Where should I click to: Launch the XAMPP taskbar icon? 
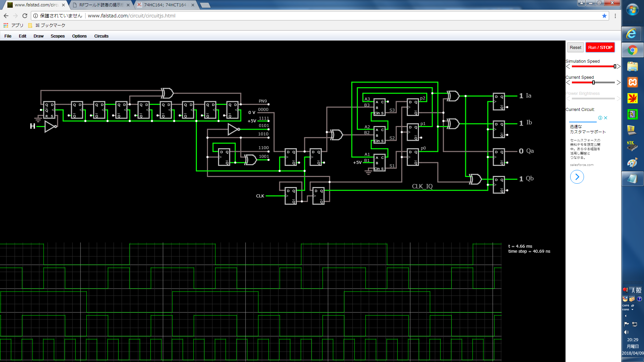(x=633, y=82)
